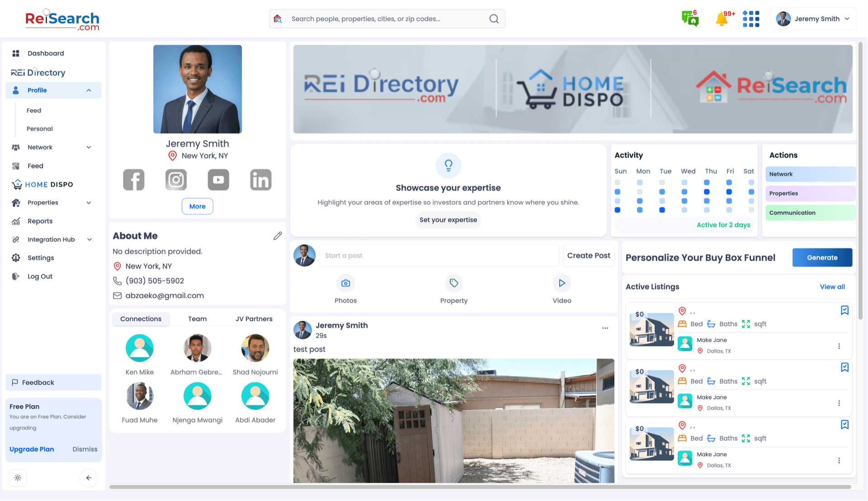The image size is (868, 501).
Task: Collapse the sidebar with the back arrow
Action: click(89, 478)
